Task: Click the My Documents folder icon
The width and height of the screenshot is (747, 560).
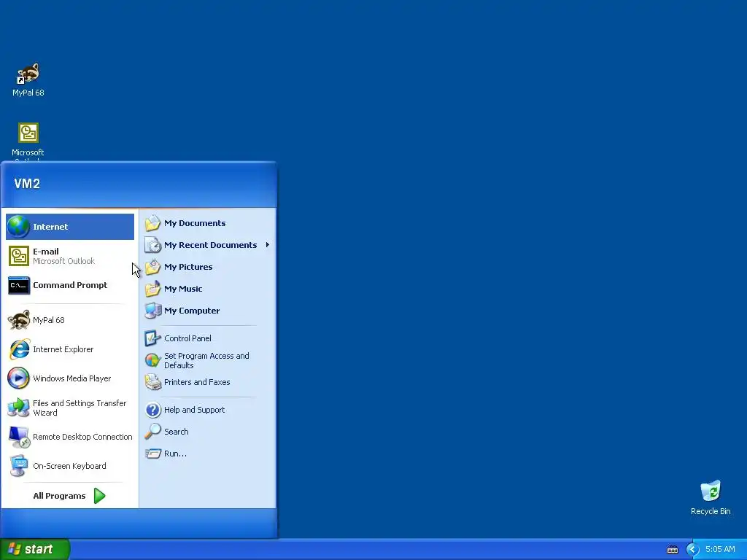Action: coord(153,223)
